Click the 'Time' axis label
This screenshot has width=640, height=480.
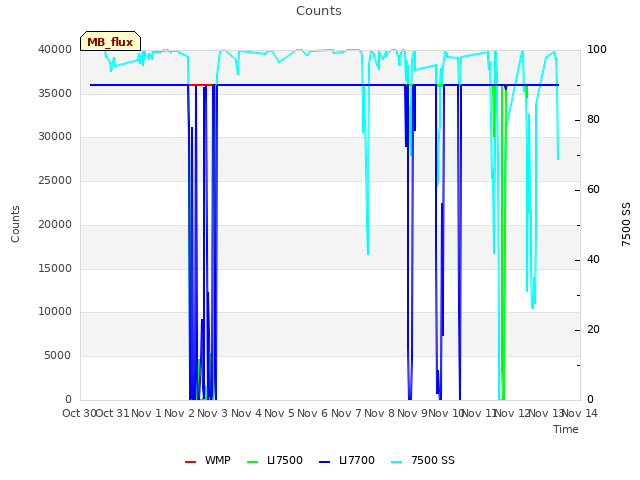[566, 429]
